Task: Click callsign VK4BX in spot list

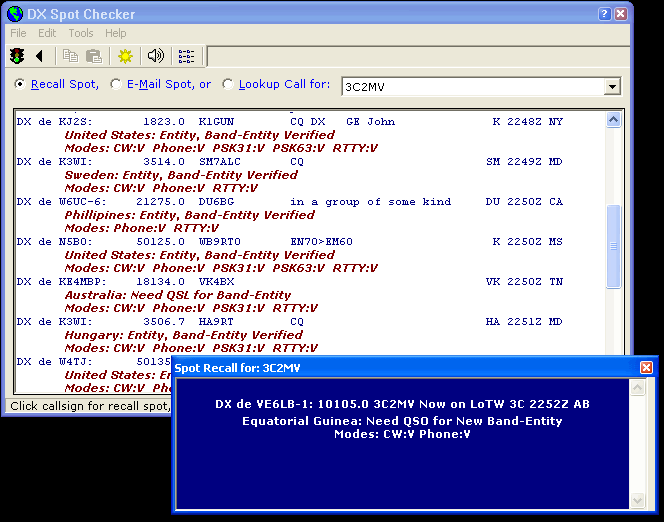Action: (x=216, y=282)
